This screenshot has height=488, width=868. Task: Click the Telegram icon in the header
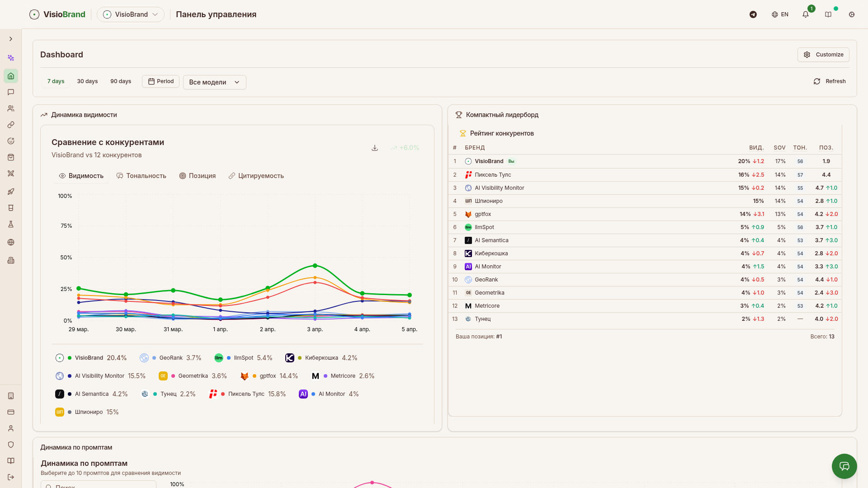[753, 14]
